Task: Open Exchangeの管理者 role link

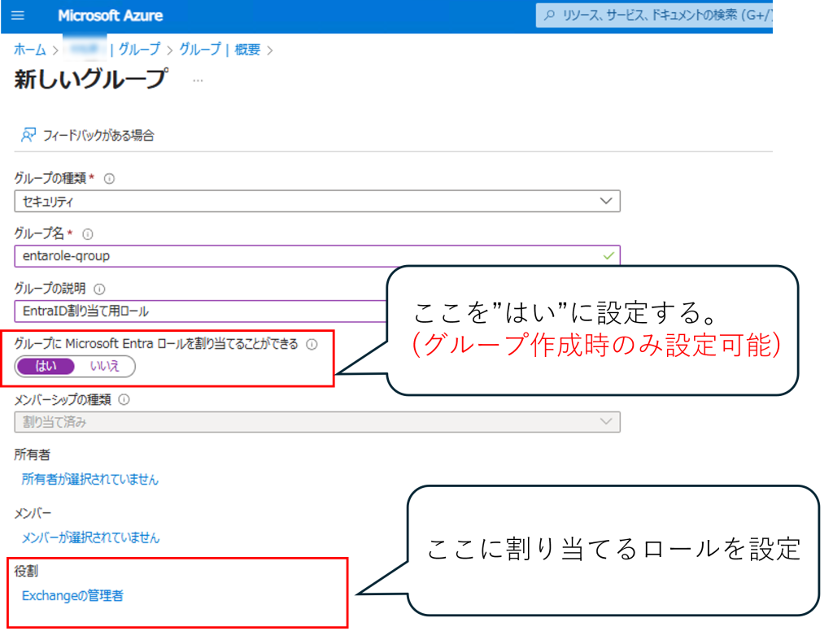Action: pyautogui.click(x=72, y=596)
